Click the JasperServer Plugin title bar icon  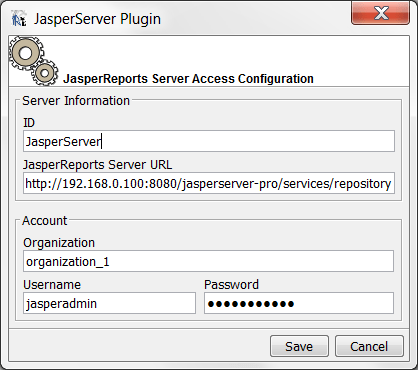18,19
